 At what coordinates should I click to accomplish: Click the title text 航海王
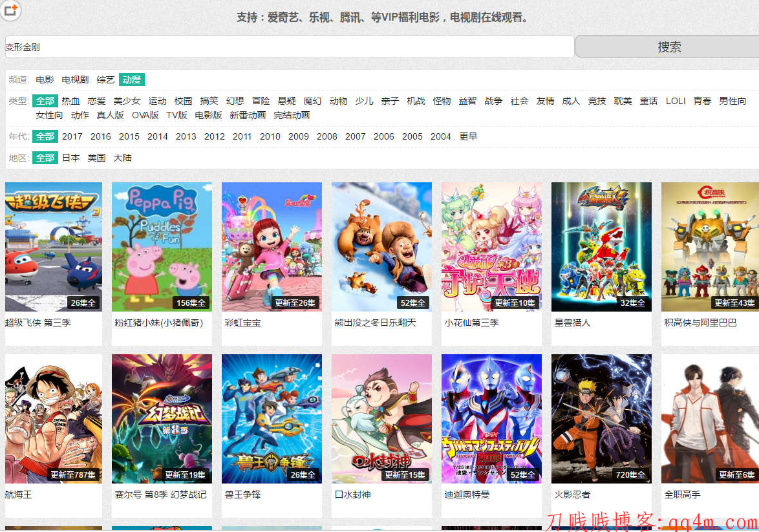point(18,495)
